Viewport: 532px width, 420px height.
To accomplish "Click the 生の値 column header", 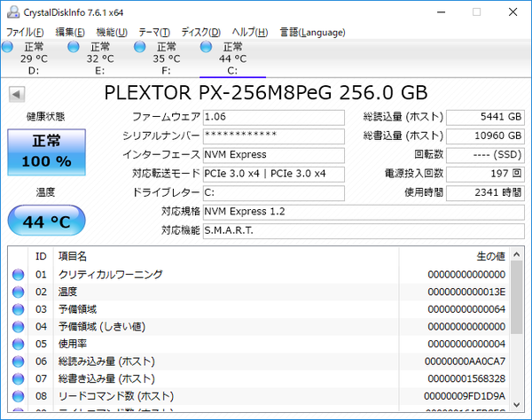I will [454, 256].
